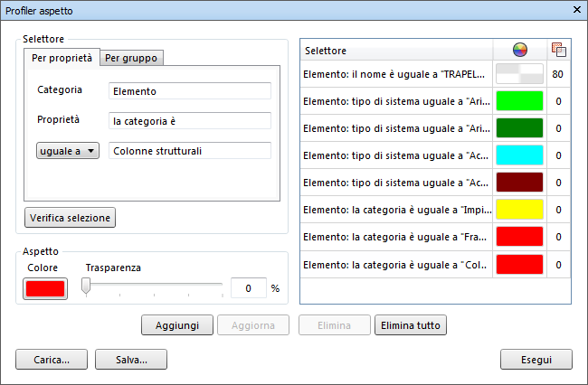Click the Proprietà field "la categoria è"
588x385 pixels.
(x=189, y=120)
